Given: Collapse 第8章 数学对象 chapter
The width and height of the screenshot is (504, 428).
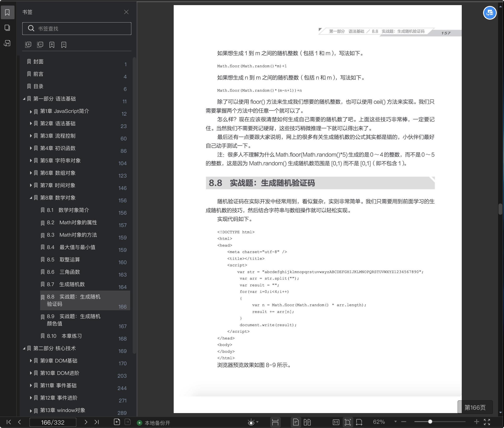Looking at the screenshot, I should pyautogui.click(x=31, y=198).
